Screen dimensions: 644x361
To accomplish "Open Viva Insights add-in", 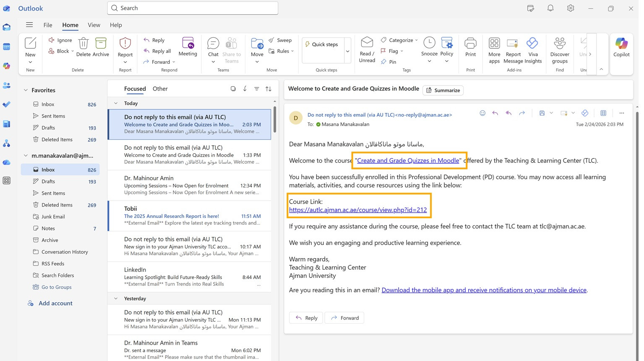I will [532, 44].
